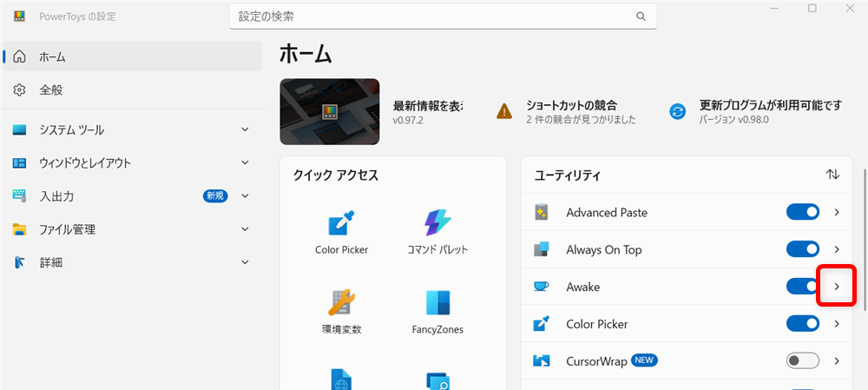The width and height of the screenshot is (868, 390).
Task: Expand システム ツール section chevron
Action: coord(246,130)
